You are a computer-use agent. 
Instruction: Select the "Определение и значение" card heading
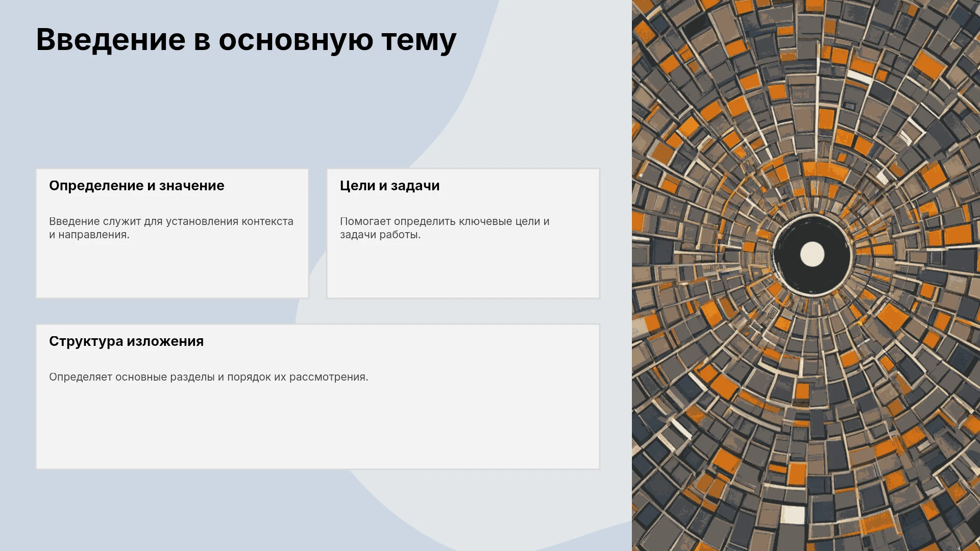click(136, 186)
